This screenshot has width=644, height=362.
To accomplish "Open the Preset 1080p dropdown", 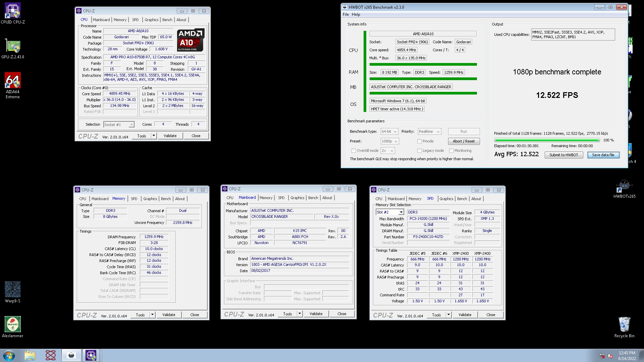I will 390,141.
